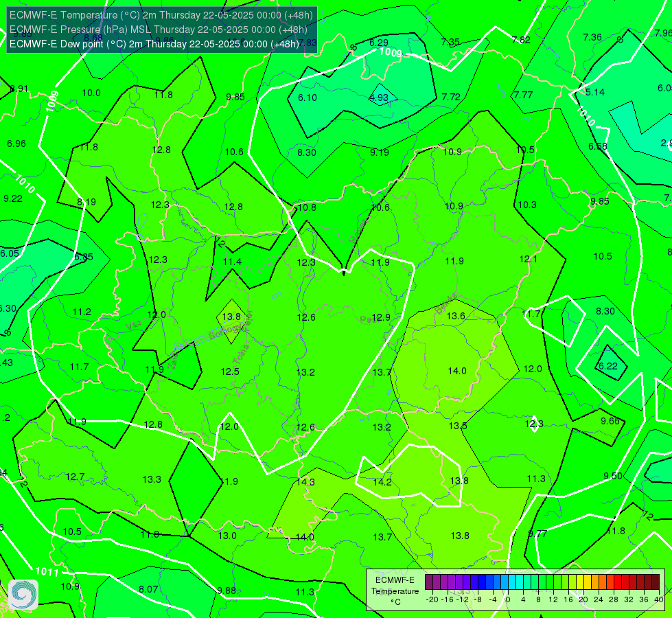Click the 14.3 temperature value
The height and width of the screenshot is (618, 672).
305,482
